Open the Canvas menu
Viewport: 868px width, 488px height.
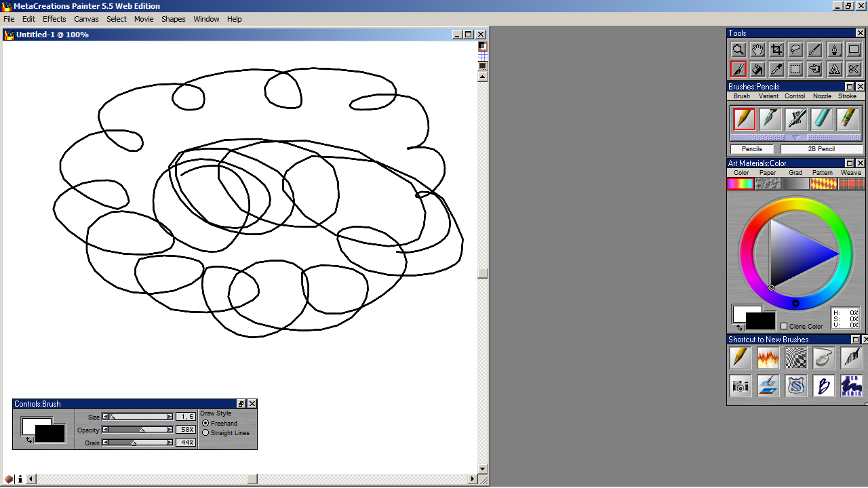pyautogui.click(x=86, y=19)
